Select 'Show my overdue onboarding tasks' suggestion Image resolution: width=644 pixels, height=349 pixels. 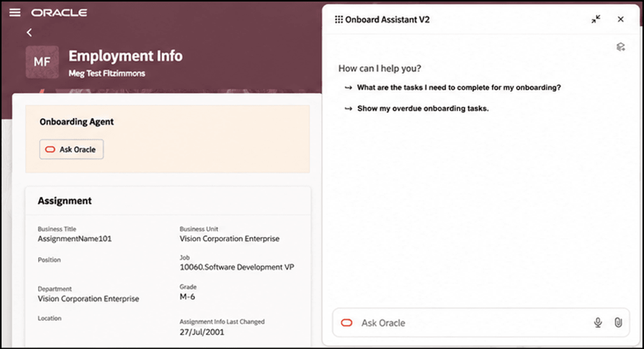(423, 108)
